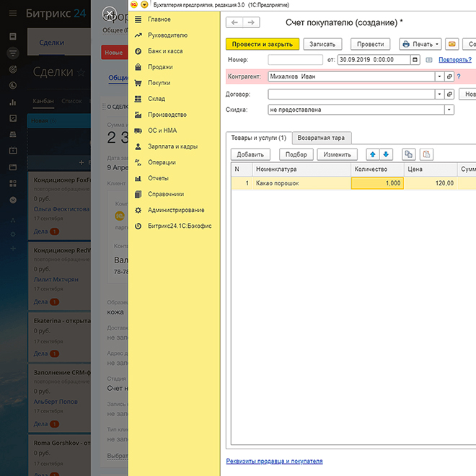Open Руководителю section in the sidebar

167,35
